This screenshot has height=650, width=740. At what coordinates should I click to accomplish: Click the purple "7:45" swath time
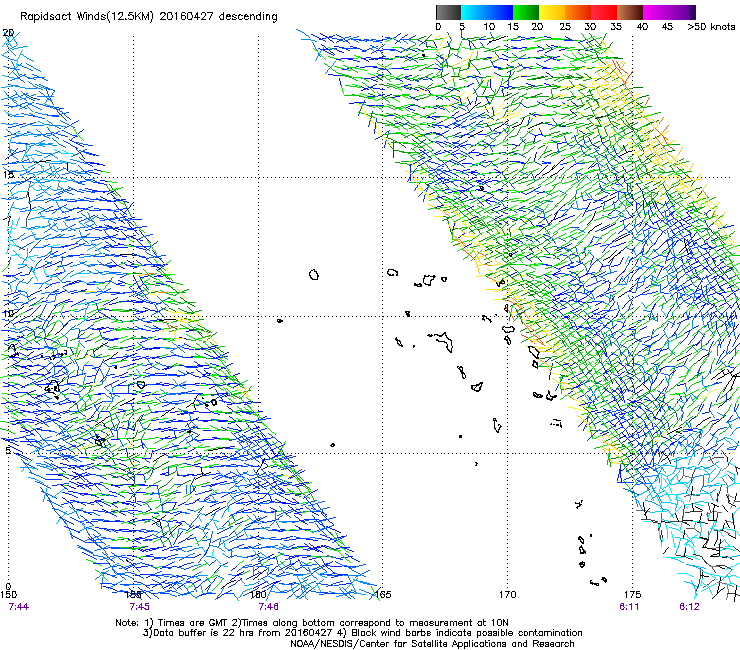(140, 607)
